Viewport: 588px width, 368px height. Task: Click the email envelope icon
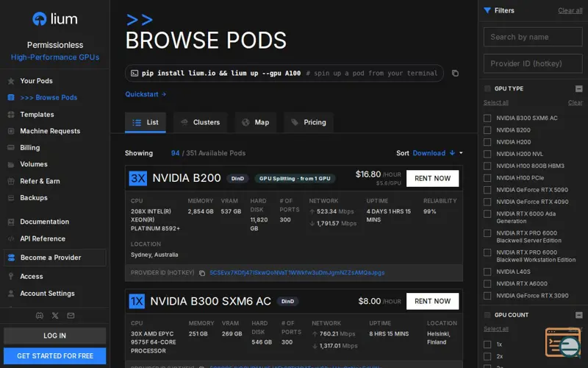pos(71,316)
